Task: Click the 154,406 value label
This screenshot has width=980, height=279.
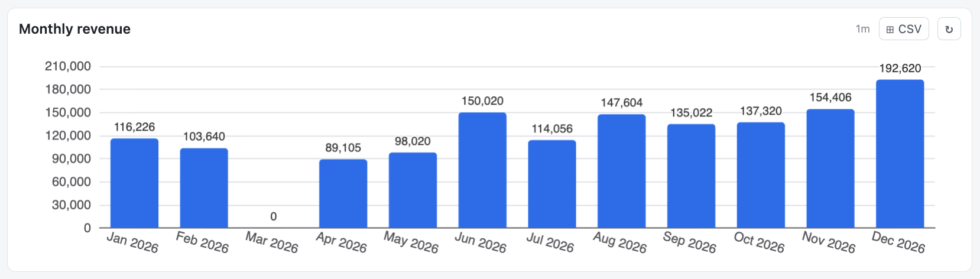Action: click(x=830, y=98)
